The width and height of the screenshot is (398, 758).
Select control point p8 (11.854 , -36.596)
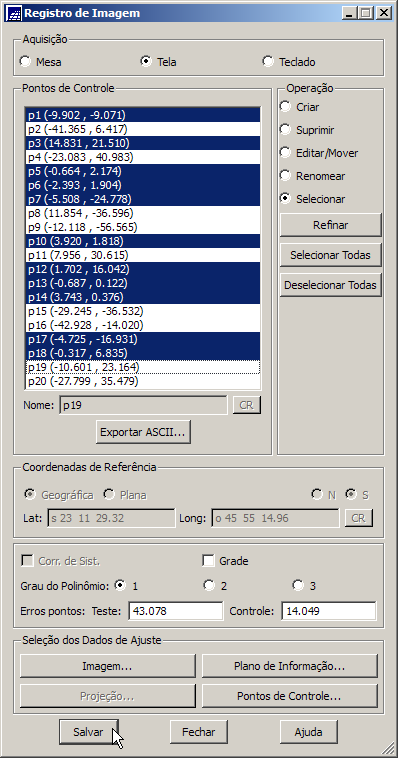click(x=143, y=213)
